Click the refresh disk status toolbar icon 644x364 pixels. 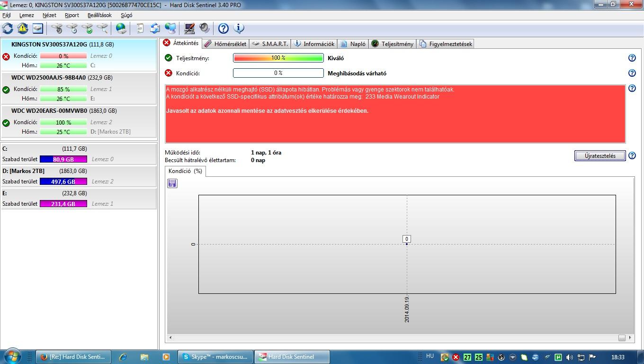[8, 28]
